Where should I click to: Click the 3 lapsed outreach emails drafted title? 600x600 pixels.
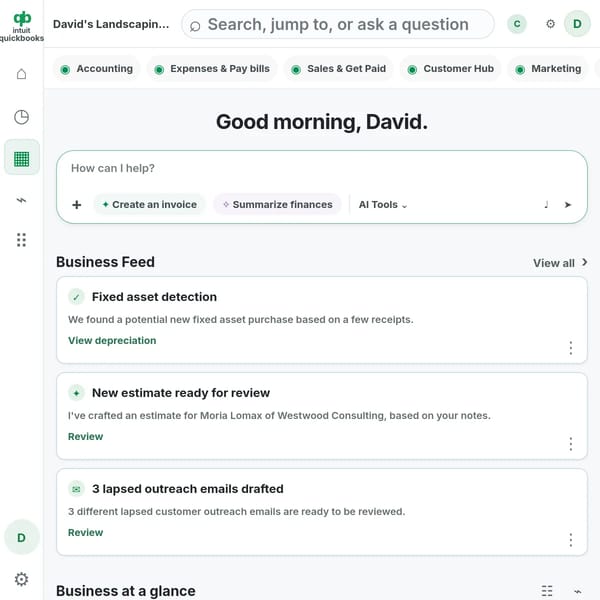(188, 489)
